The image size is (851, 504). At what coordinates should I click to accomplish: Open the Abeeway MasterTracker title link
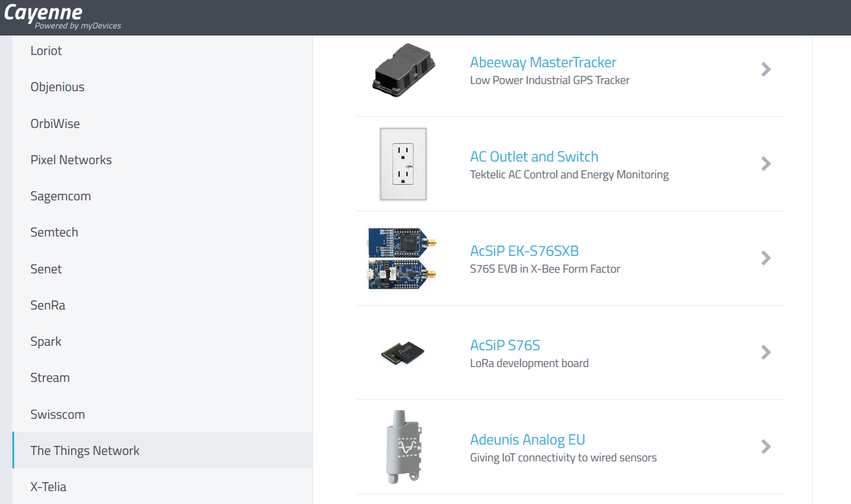543,63
